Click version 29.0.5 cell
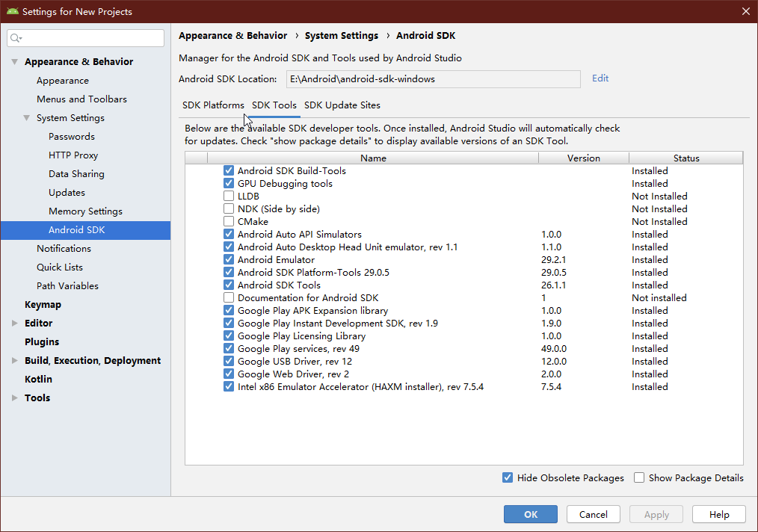The image size is (758, 532). (553, 273)
